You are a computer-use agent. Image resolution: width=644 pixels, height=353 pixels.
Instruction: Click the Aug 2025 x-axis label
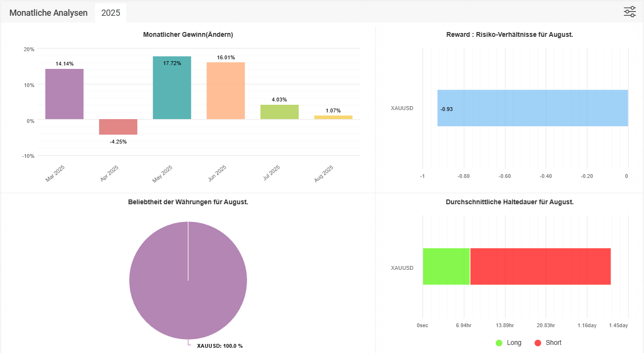(x=324, y=174)
